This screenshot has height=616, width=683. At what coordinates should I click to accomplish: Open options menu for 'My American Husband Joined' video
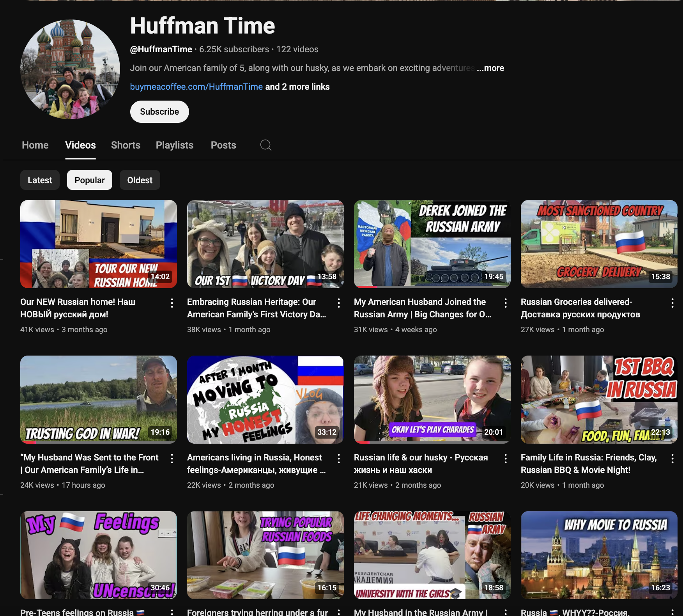coord(506,303)
